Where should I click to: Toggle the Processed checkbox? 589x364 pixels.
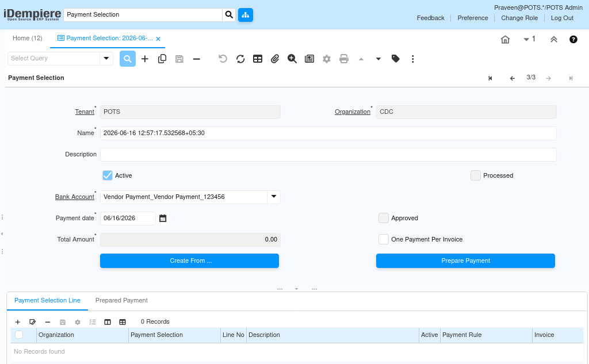[476, 175]
